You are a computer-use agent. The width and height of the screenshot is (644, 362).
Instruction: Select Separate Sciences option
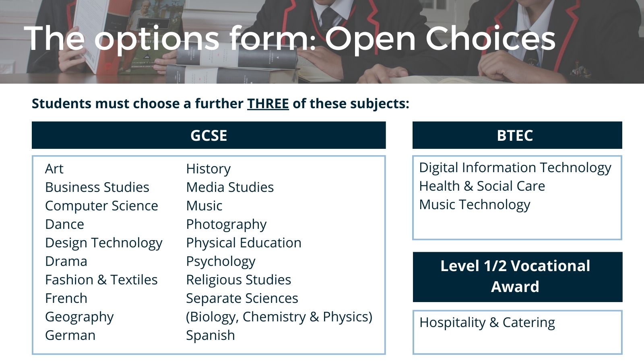[x=242, y=298]
